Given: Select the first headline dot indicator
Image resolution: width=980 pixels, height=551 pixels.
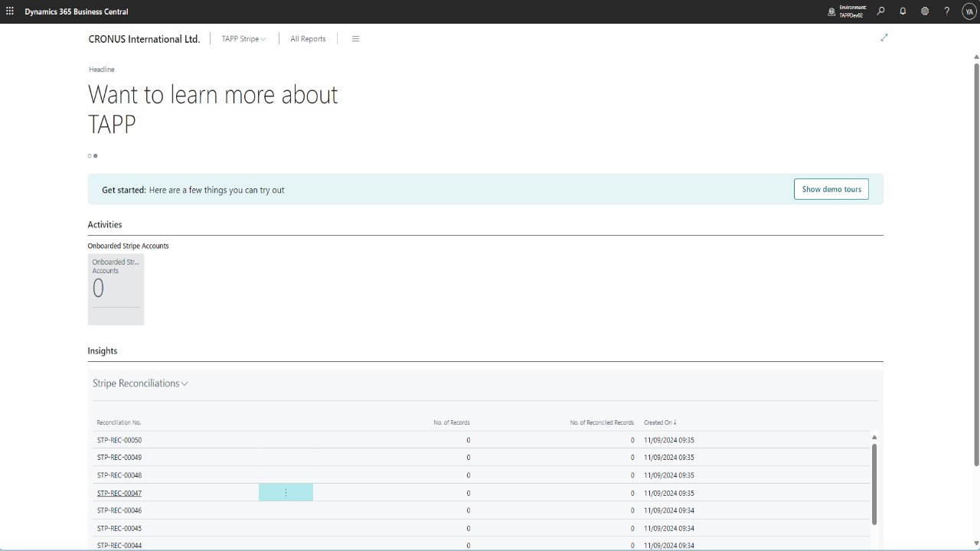Looking at the screenshot, I should [90, 156].
